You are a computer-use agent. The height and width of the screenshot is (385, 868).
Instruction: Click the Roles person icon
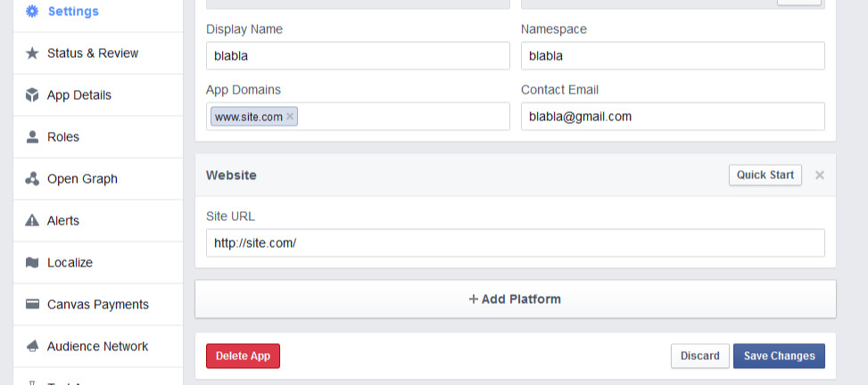coord(32,136)
